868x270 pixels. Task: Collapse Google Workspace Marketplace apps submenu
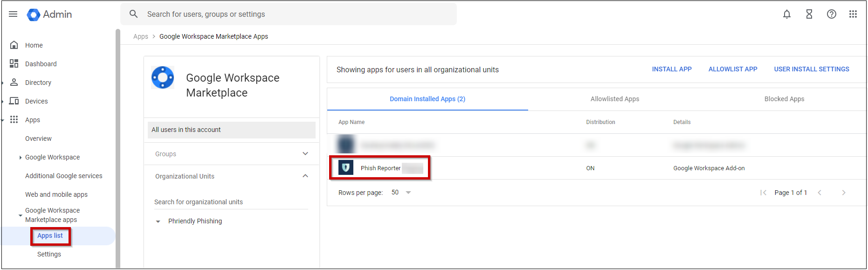(21, 215)
